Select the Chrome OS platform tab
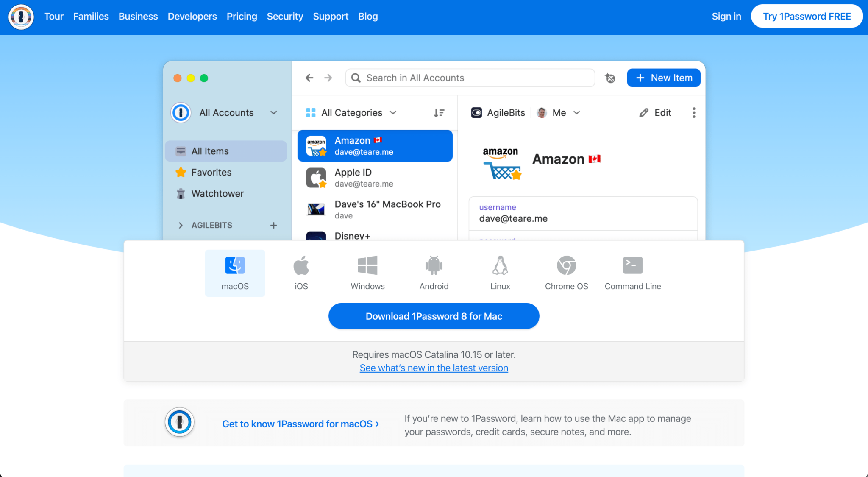Viewport: 868px width, 477px height. click(x=567, y=273)
